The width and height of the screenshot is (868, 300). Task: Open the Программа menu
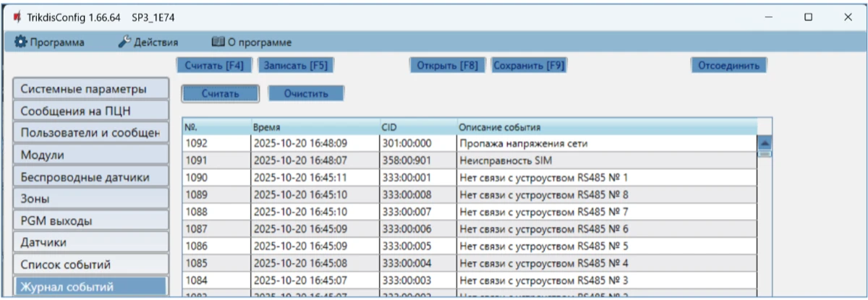pyautogui.click(x=56, y=43)
